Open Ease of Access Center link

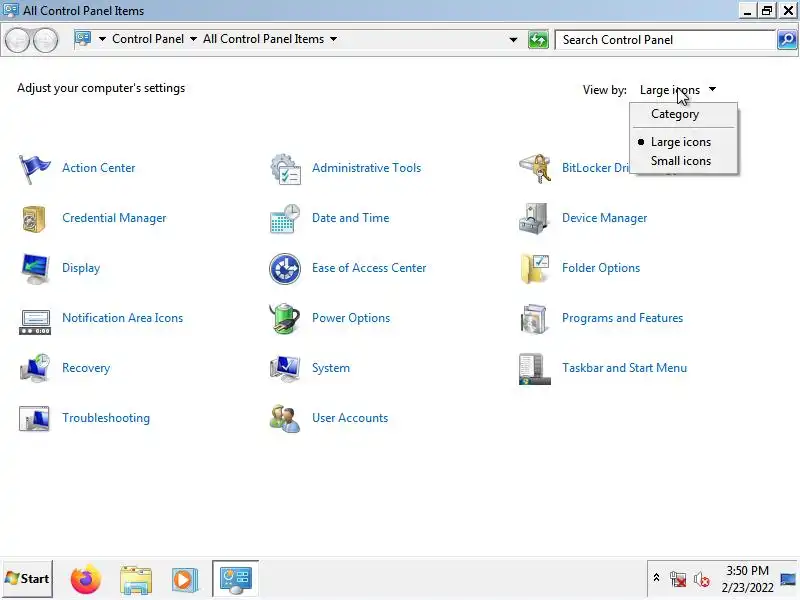tap(369, 268)
